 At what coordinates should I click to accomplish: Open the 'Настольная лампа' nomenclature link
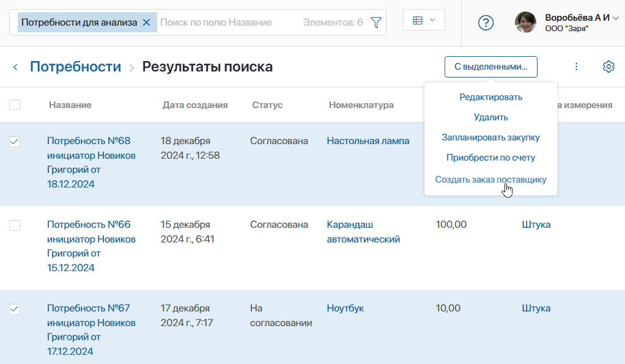tap(368, 141)
